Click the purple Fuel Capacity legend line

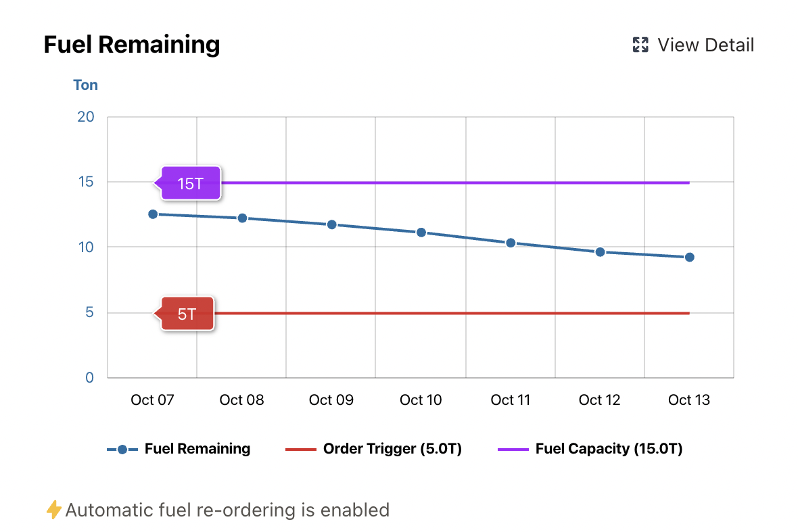pyautogui.click(x=513, y=450)
